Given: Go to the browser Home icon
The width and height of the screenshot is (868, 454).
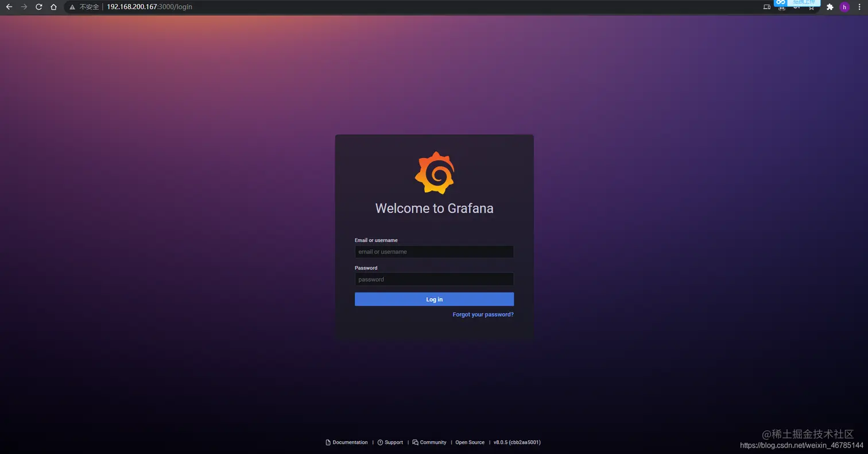Looking at the screenshot, I should click(53, 7).
